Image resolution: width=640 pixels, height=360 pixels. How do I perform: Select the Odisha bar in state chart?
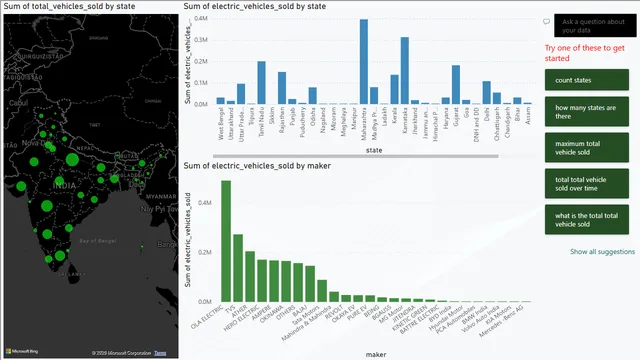coord(313,96)
